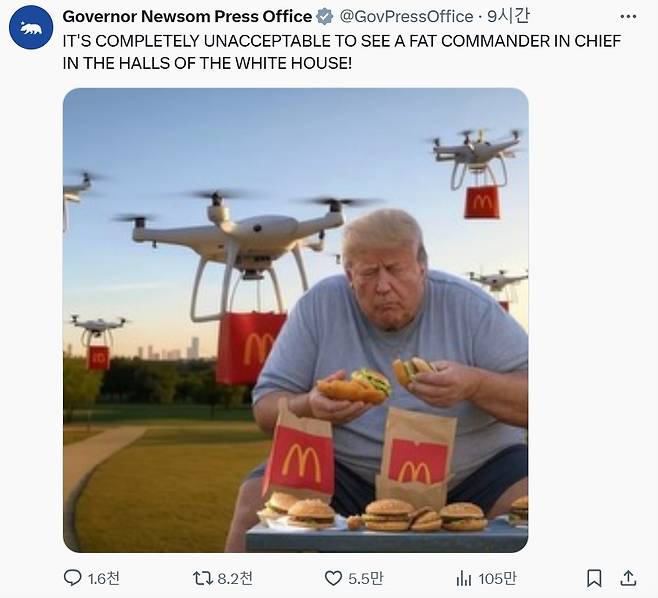658x598 pixels.
Task: Bookmark this post
Action: tap(594, 577)
